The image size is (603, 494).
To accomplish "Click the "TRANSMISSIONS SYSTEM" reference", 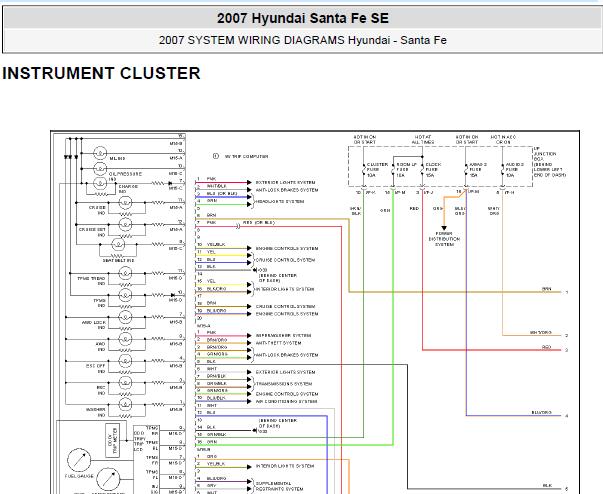I will point(284,384).
